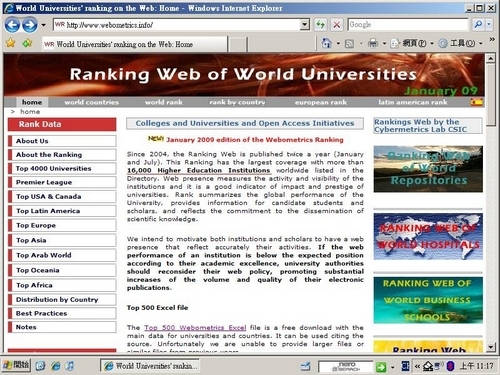
Task: Open the Home button dropdown arrow
Action: 338,43
